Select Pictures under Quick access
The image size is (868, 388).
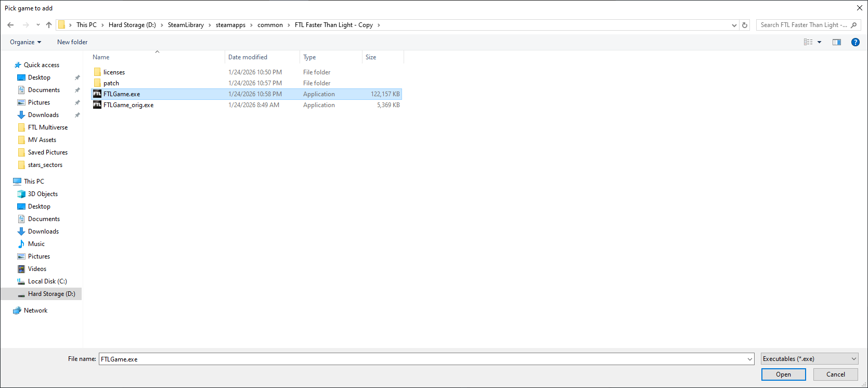click(x=39, y=102)
